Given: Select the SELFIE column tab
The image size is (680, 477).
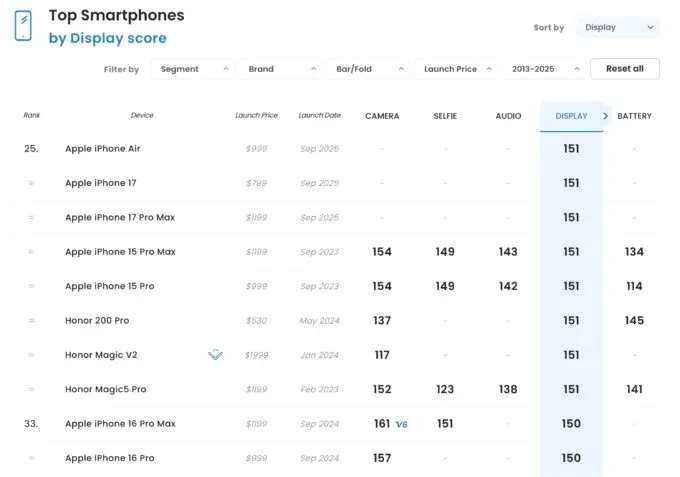Looking at the screenshot, I should point(445,116).
